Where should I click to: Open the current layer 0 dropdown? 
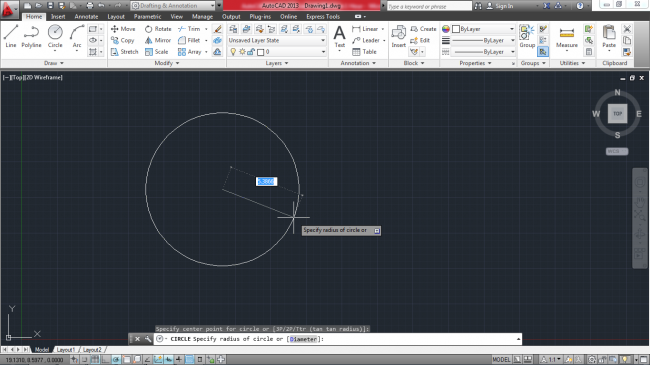[x=276, y=52]
